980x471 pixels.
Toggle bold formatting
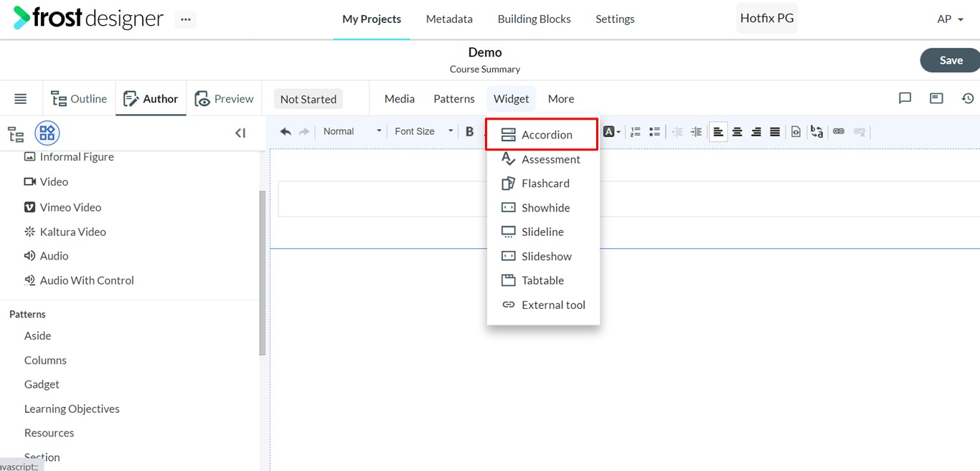(469, 131)
